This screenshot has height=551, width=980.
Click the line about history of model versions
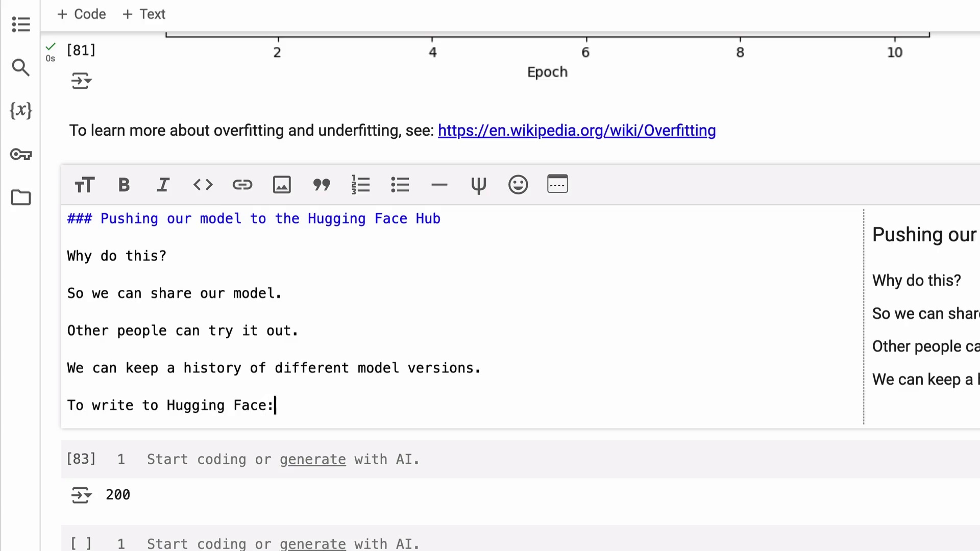(274, 368)
